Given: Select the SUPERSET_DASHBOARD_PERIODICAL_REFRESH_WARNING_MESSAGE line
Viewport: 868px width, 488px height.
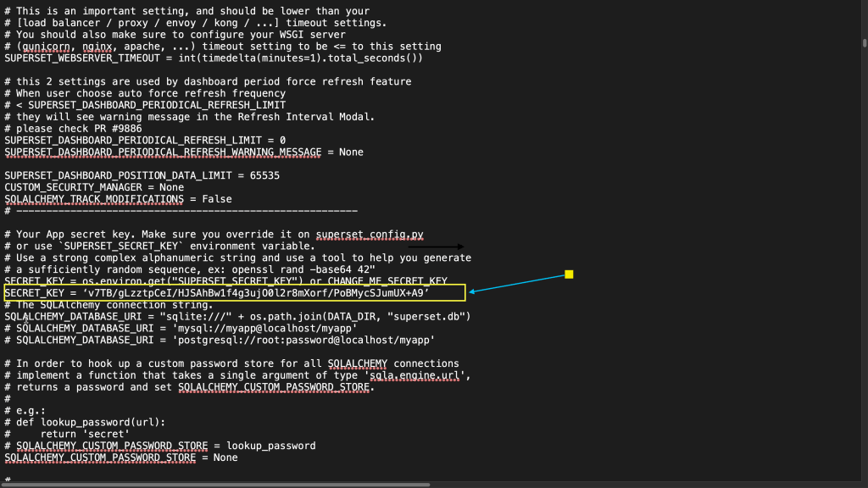Looking at the screenshot, I should (x=183, y=152).
